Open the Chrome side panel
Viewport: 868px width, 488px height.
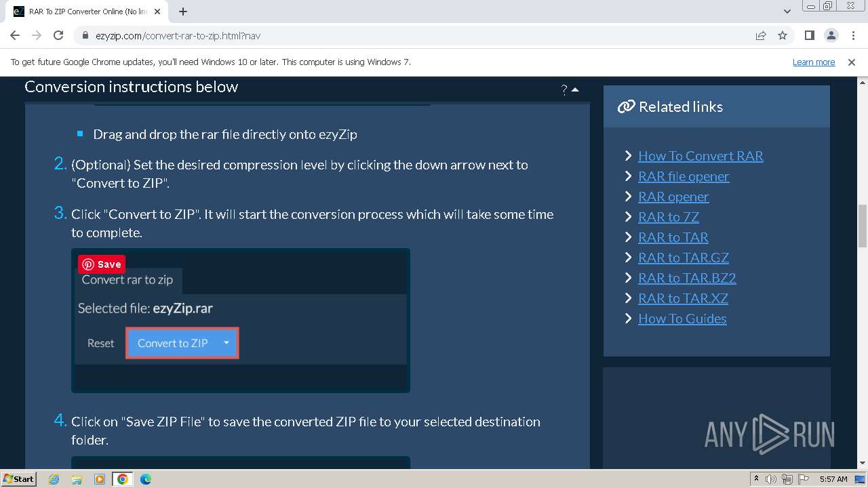coord(809,35)
